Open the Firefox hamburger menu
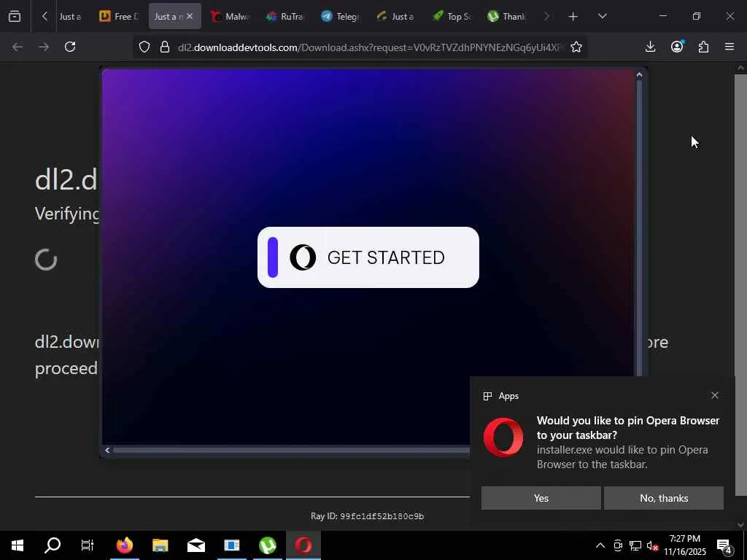This screenshot has width=747, height=560. [x=729, y=47]
